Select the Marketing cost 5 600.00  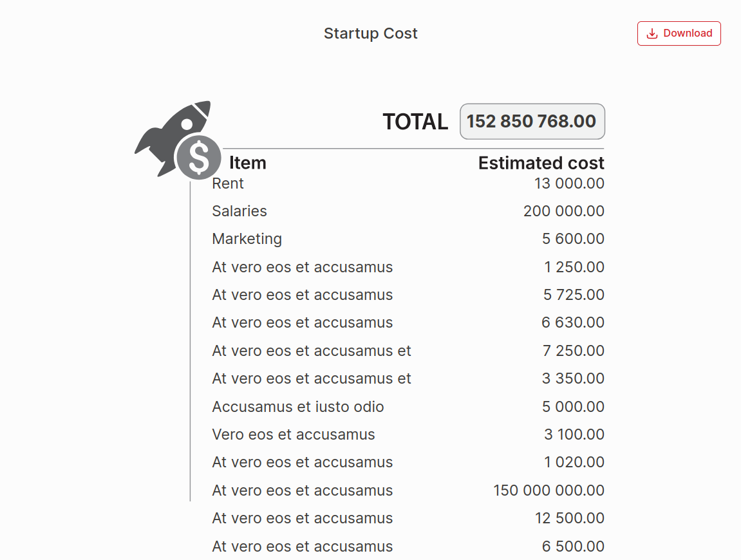574,239
